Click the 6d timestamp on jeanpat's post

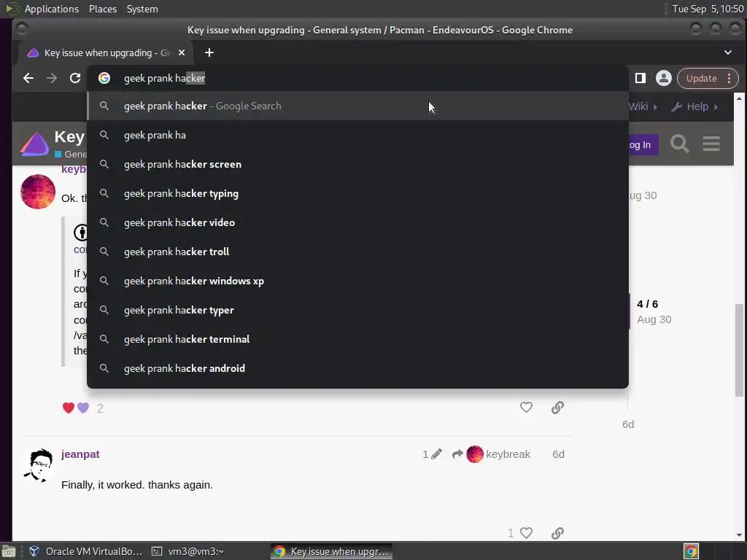tap(558, 454)
